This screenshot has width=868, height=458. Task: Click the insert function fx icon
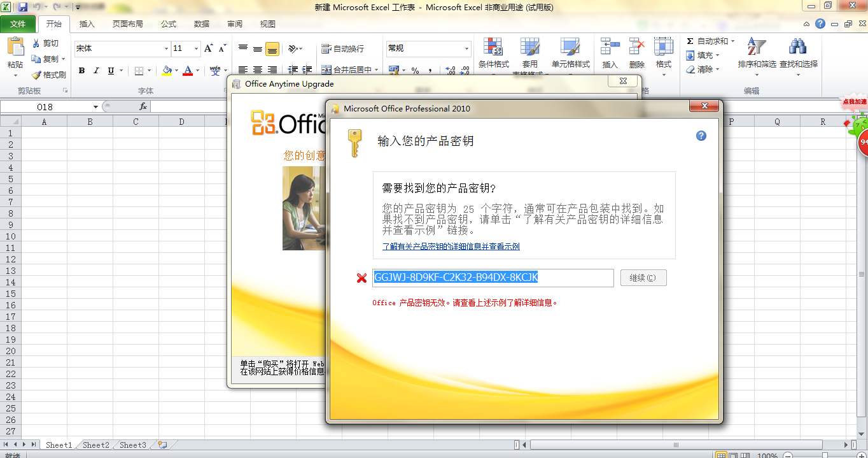click(x=143, y=106)
